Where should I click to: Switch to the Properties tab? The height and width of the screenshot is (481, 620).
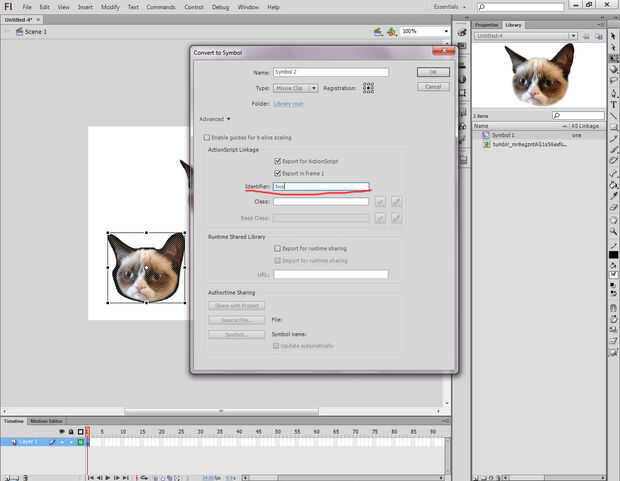coord(487,24)
